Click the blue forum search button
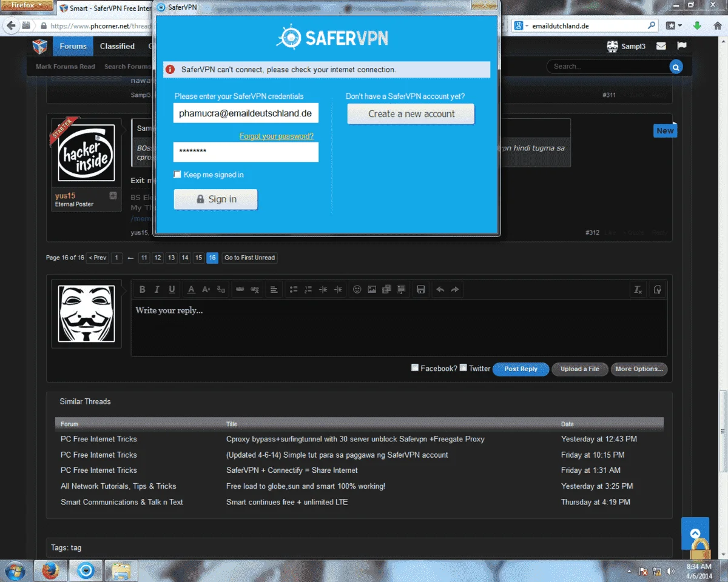 click(x=676, y=67)
